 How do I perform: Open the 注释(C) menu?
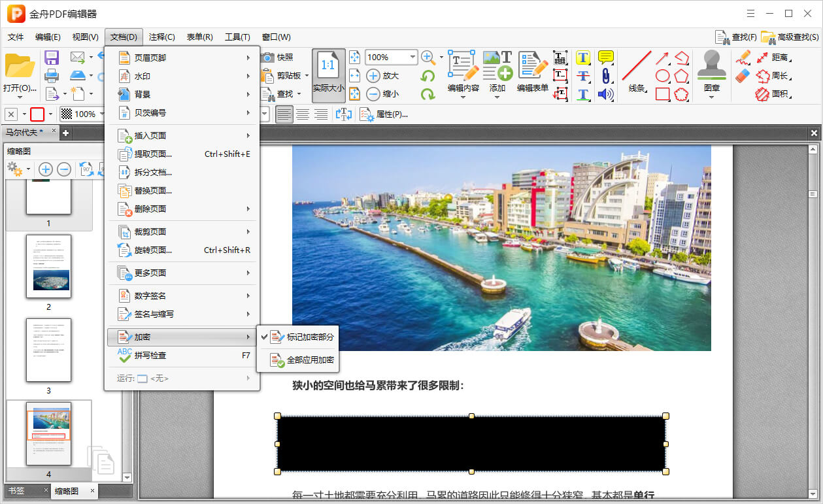point(161,37)
